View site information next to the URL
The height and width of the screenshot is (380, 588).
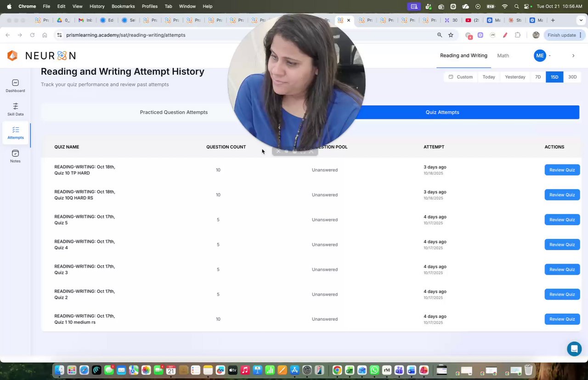[x=59, y=35]
